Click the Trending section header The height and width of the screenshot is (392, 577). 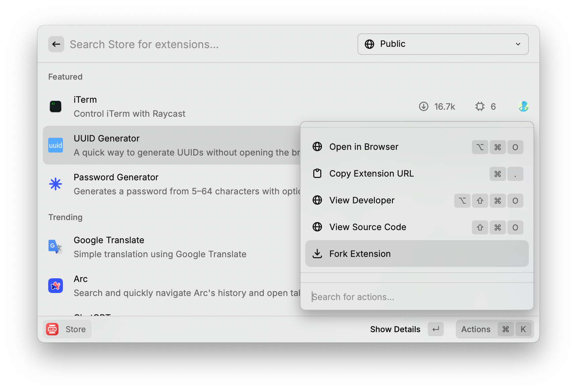pos(65,217)
